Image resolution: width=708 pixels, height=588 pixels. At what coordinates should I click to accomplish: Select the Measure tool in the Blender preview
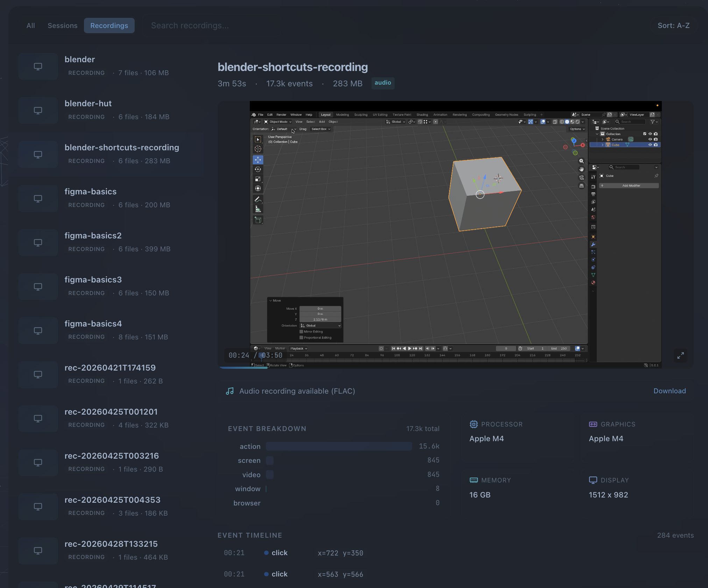tap(258, 209)
